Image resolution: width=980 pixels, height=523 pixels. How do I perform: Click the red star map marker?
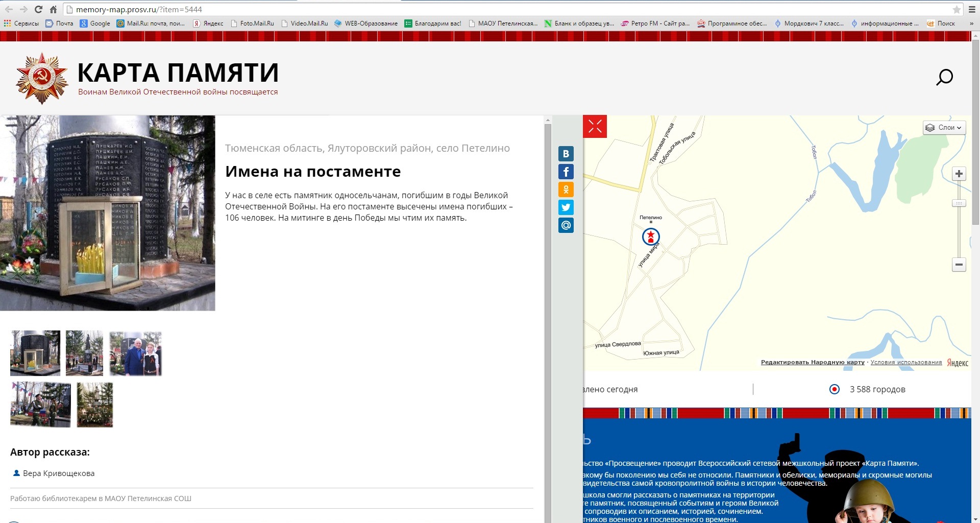click(x=651, y=236)
